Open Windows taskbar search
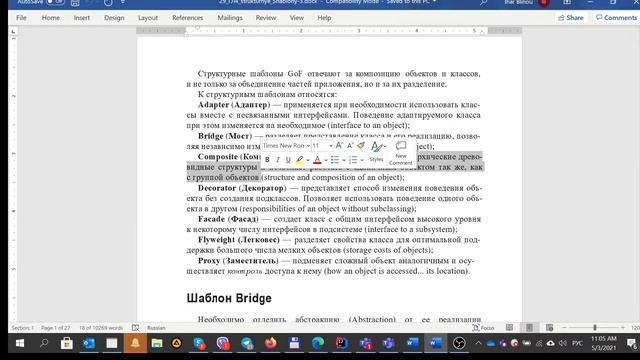 point(44,343)
